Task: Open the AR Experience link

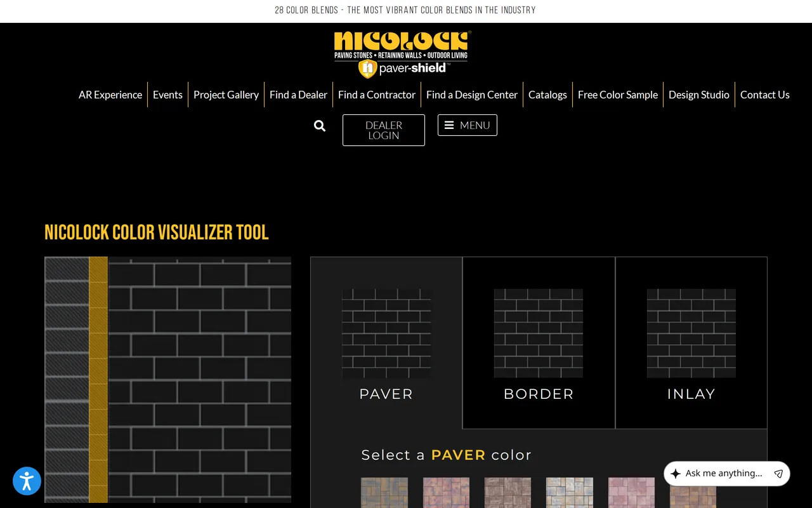Action: [110, 95]
